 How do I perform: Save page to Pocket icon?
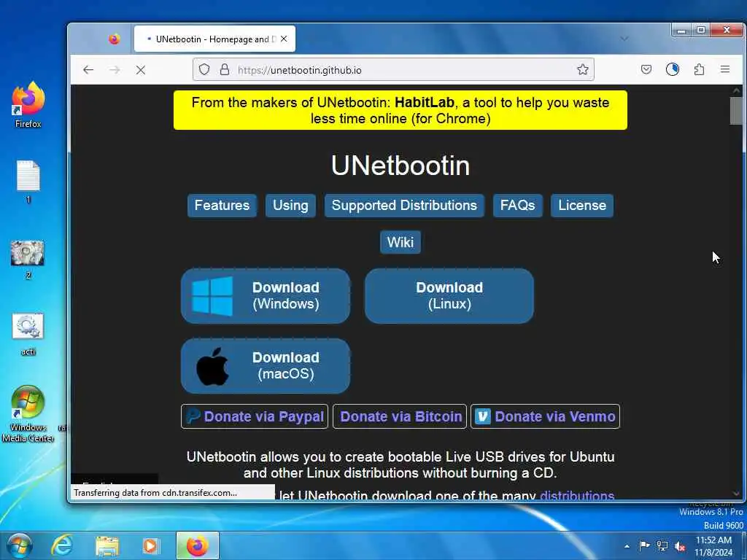(646, 69)
